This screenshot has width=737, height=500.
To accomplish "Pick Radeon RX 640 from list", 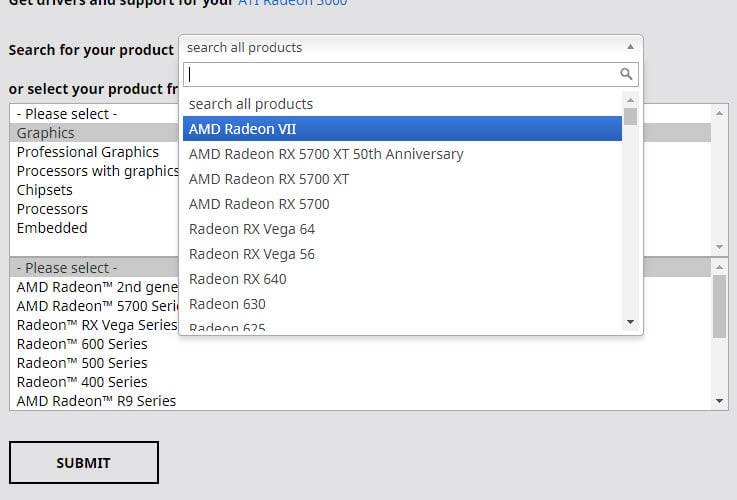I will tap(402, 279).
